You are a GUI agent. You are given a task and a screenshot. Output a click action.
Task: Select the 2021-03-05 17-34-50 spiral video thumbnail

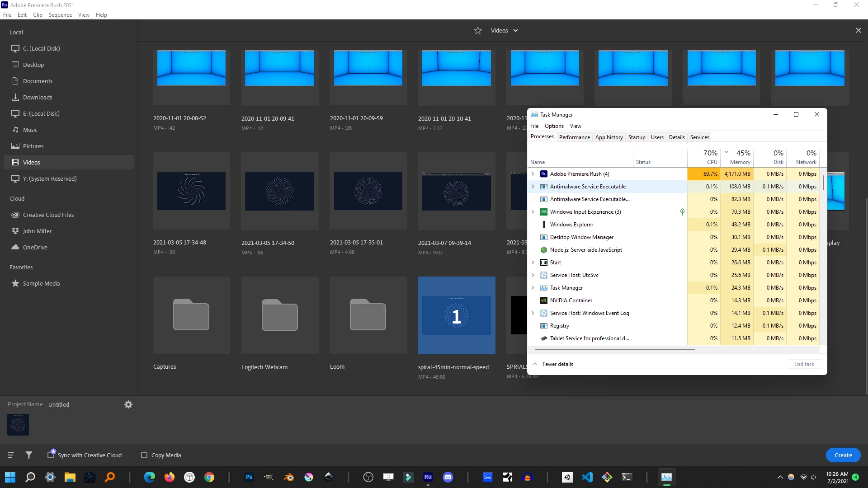tap(279, 191)
